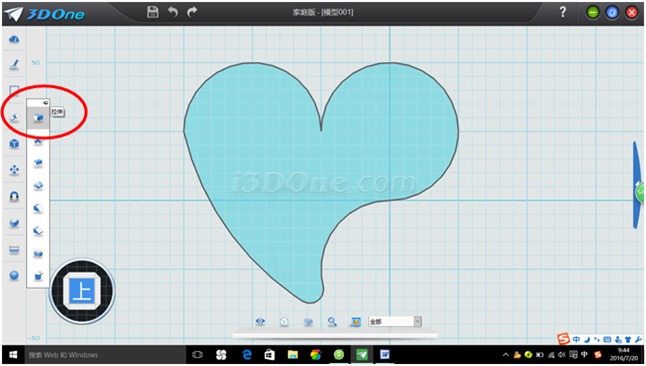
Task: Click the Save floppy disk icon
Action: tap(153, 12)
